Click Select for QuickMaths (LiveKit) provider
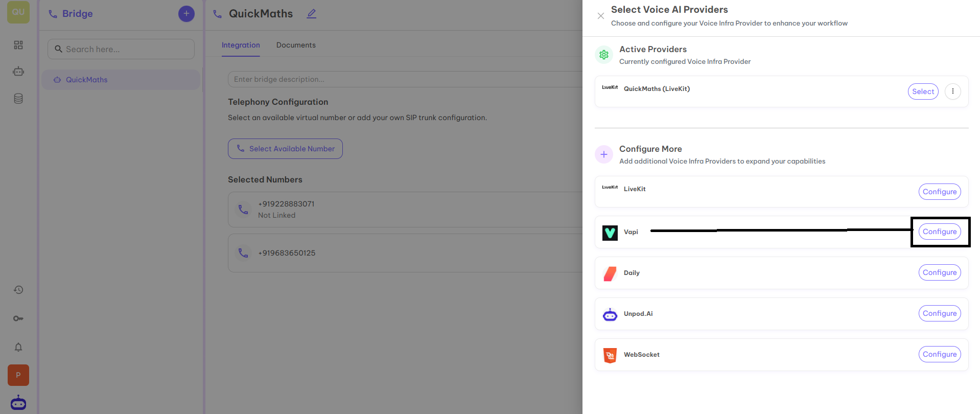Screen dimensions: 980x414 [923, 91]
